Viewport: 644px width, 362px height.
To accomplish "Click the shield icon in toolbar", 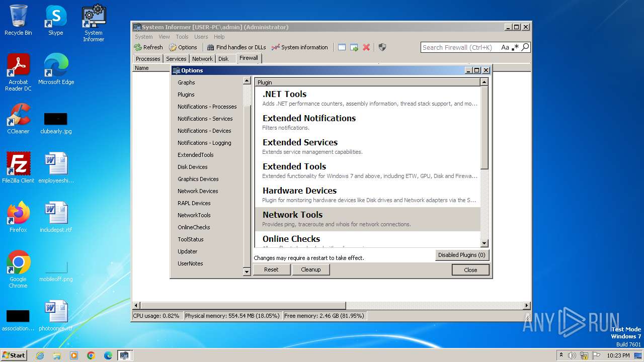I will (382, 47).
